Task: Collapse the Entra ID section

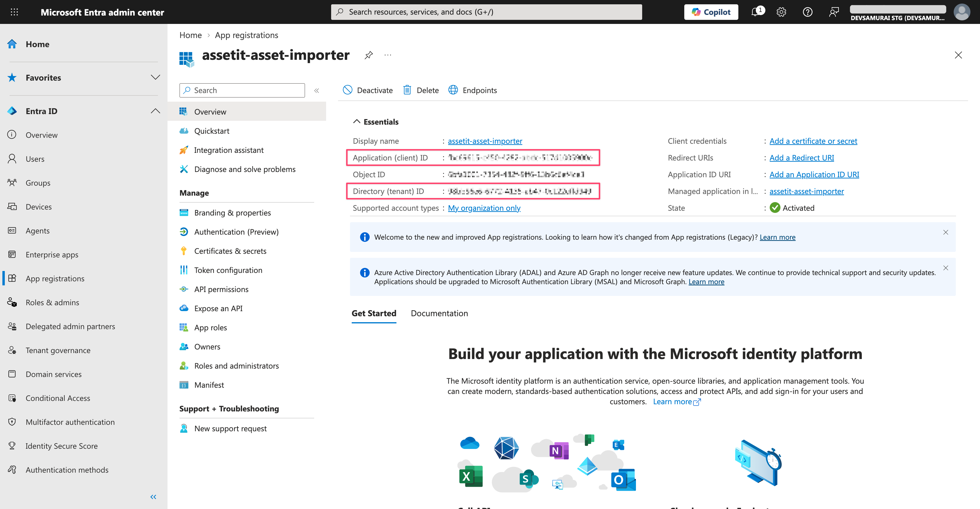Action: click(x=155, y=111)
